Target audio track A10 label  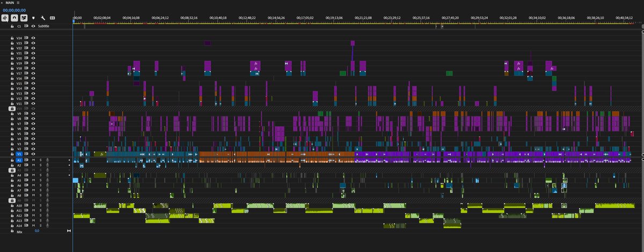click(x=19, y=205)
